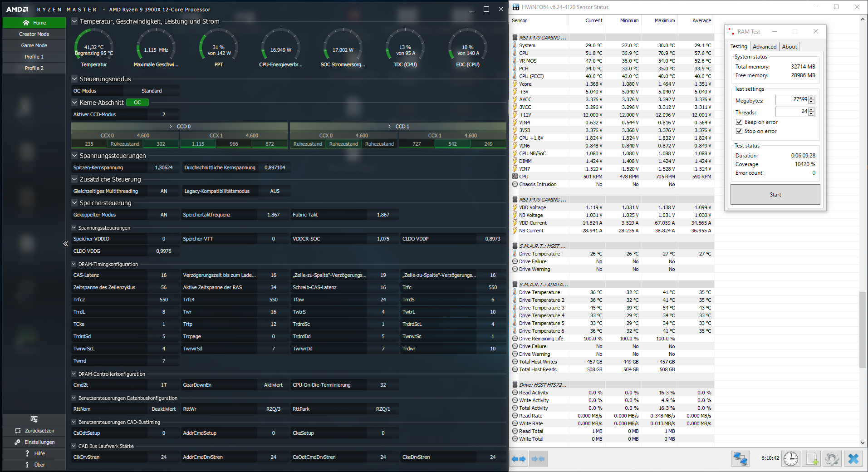Click the chip icon of S.M.A.R.T.: HGST group
868x472 pixels.
point(515,246)
